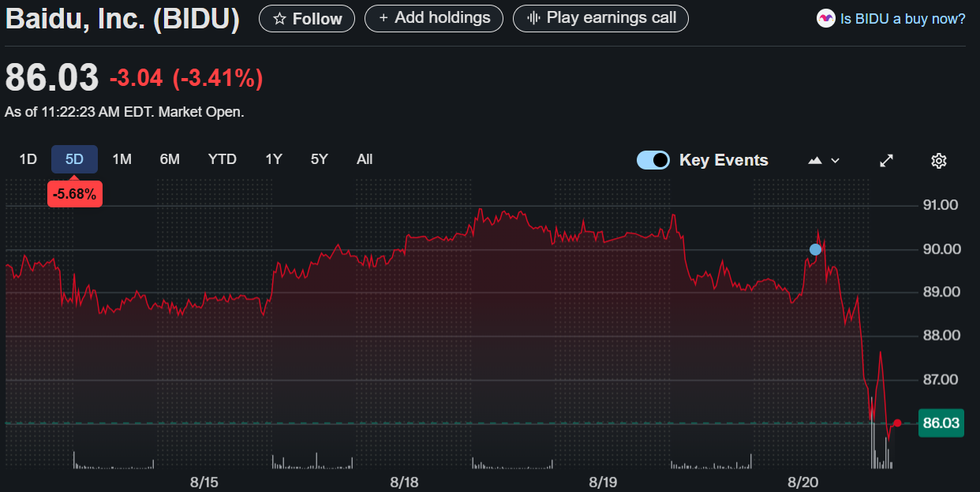Click the 'As of 11:22:23 AM EDT' timestamp
The image size is (980, 492).
[x=125, y=112]
